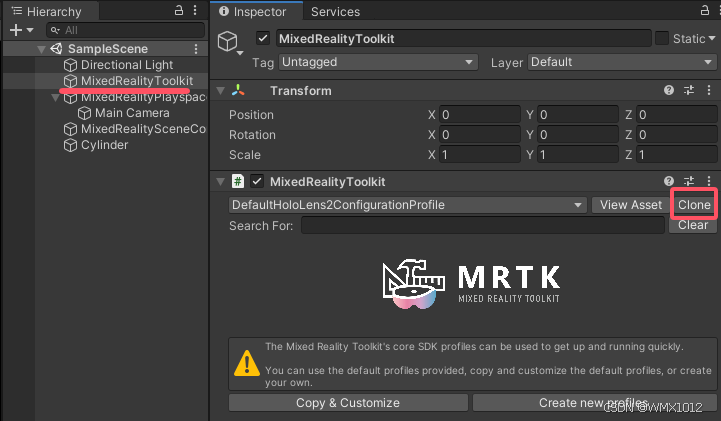Collapse the Transform component foldout

coord(221,91)
